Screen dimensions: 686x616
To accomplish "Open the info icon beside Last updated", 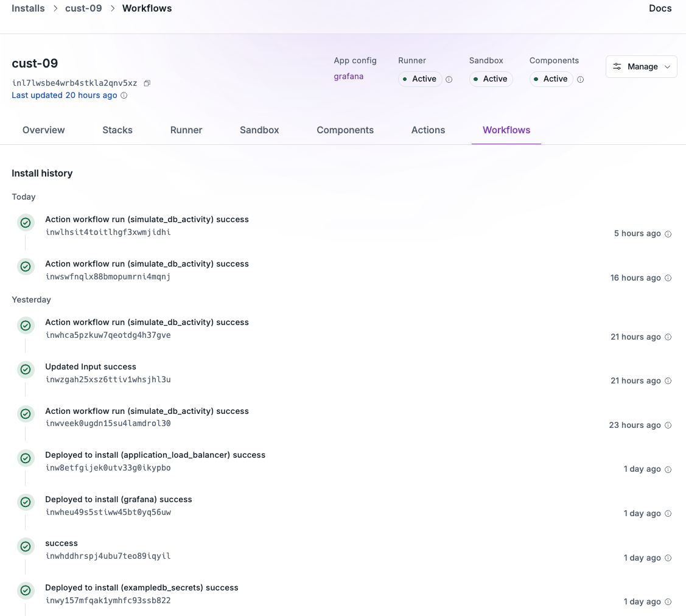I will click(123, 95).
